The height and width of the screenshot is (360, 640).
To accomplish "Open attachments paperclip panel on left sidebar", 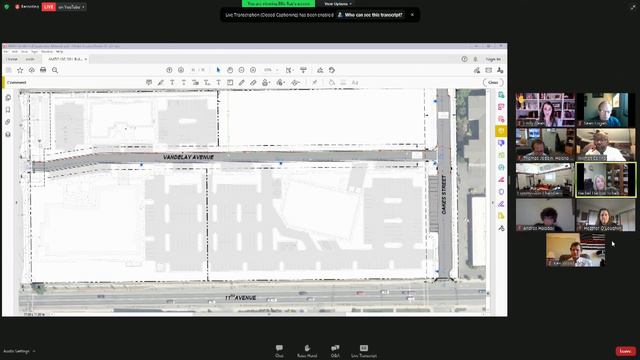I will pos(8,122).
